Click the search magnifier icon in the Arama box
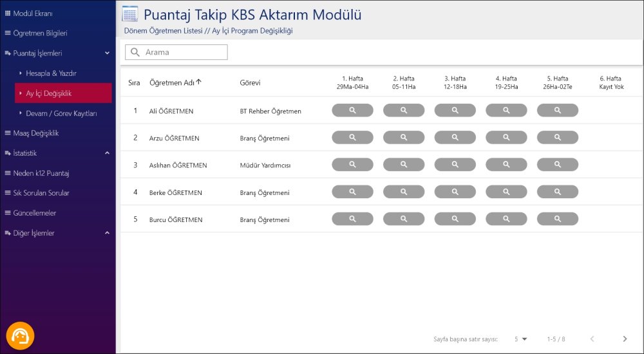Image resolution: width=644 pixels, height=354 pixels. point(135,52)
